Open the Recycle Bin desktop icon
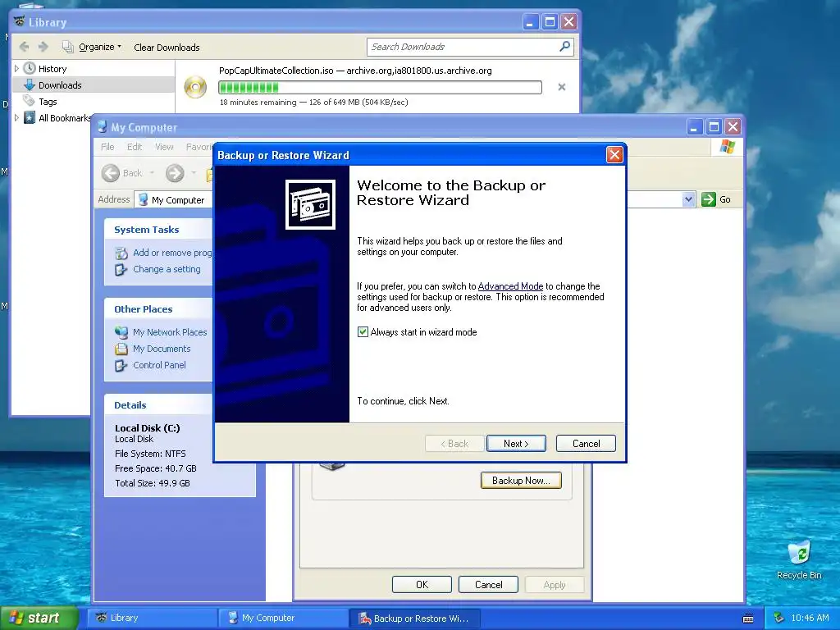Viewport: 840px width, 630px height. coord(799,553)
